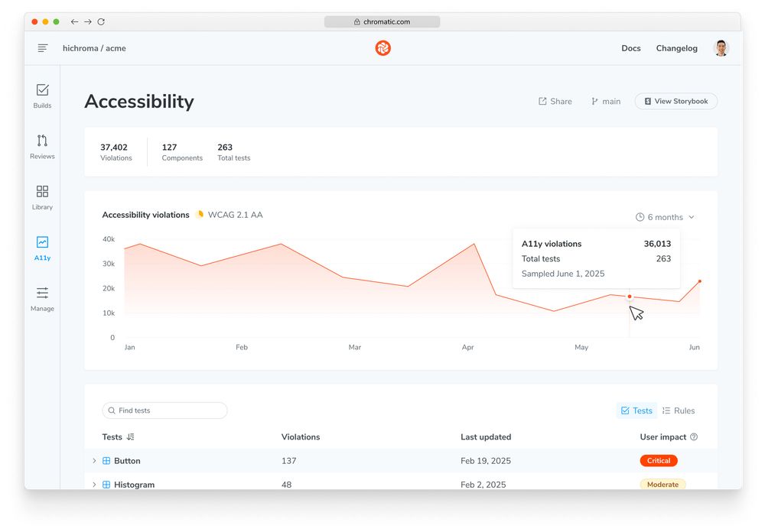
Task: Click the 37,402 Violations stat
Action: coord(116,152)
